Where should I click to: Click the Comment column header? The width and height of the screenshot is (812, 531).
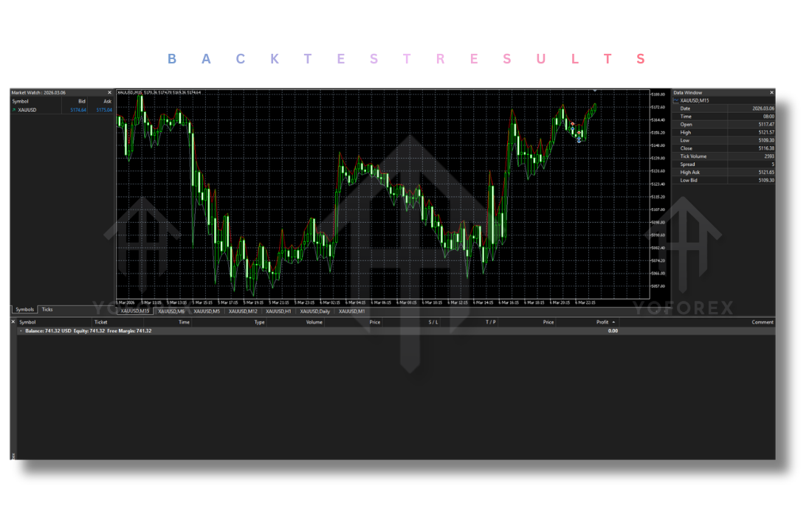pyautogui.click(x=762, y=322)
